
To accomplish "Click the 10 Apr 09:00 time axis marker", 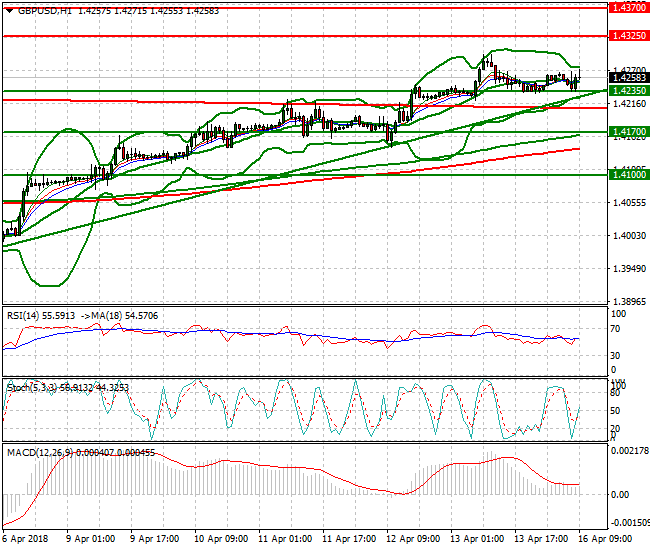I will tap(220, 539).
